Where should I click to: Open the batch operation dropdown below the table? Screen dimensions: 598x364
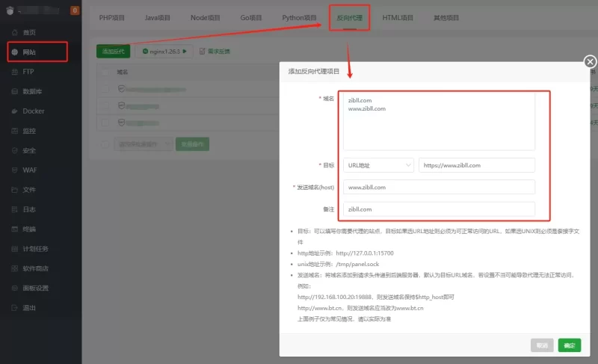[144, 144]
